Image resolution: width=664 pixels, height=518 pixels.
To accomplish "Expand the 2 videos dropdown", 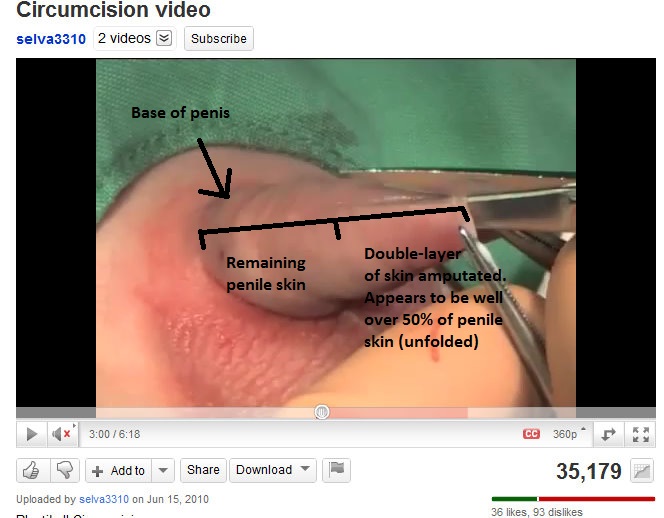I will click(x=134, y=39).
